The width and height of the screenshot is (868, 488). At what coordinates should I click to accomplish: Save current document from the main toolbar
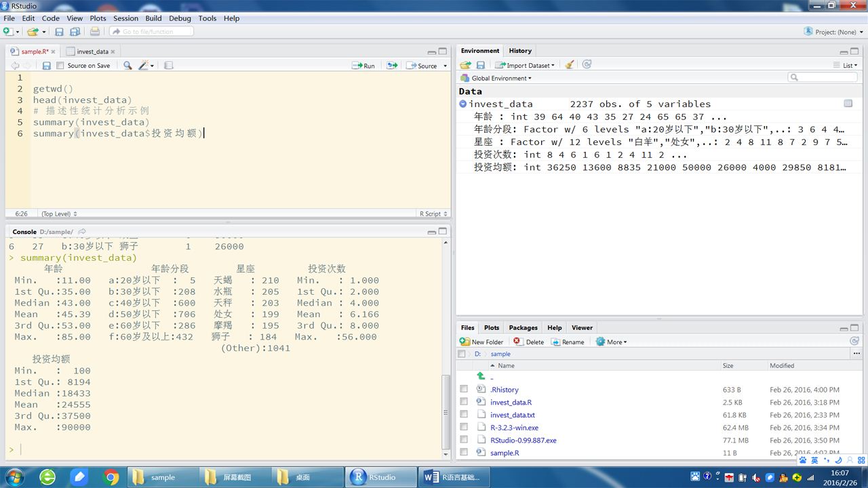click(x=59, y=32)
